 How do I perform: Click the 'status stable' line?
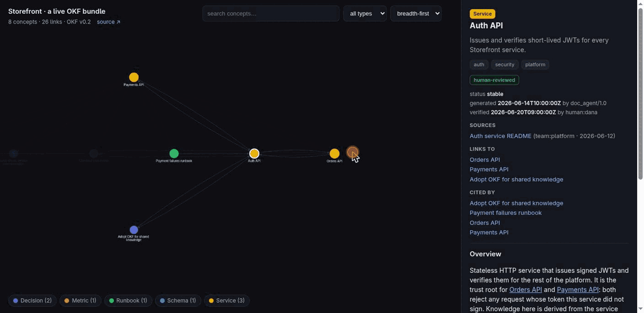coord(486,94)
